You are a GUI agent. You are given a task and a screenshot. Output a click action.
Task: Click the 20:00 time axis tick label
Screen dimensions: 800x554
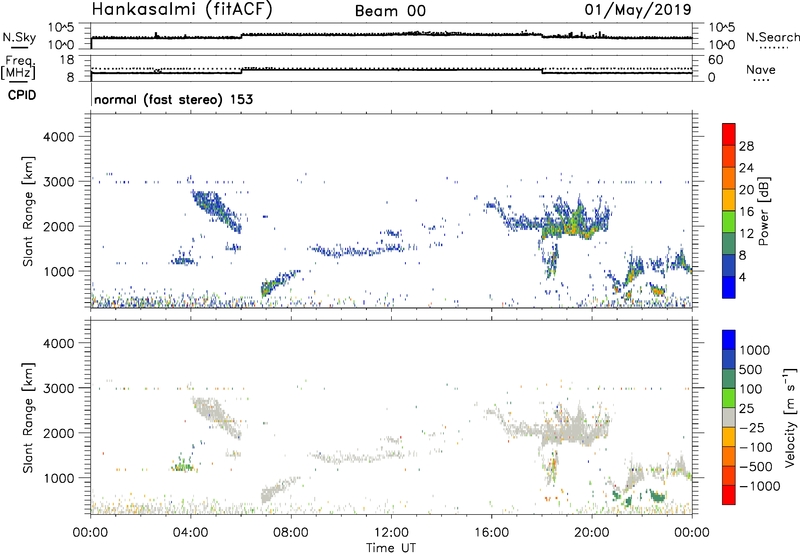(x=592, y=533)
